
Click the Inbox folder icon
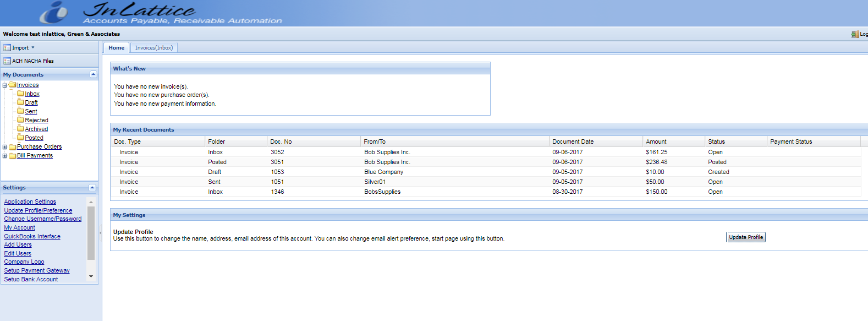(x=20, y=94)
